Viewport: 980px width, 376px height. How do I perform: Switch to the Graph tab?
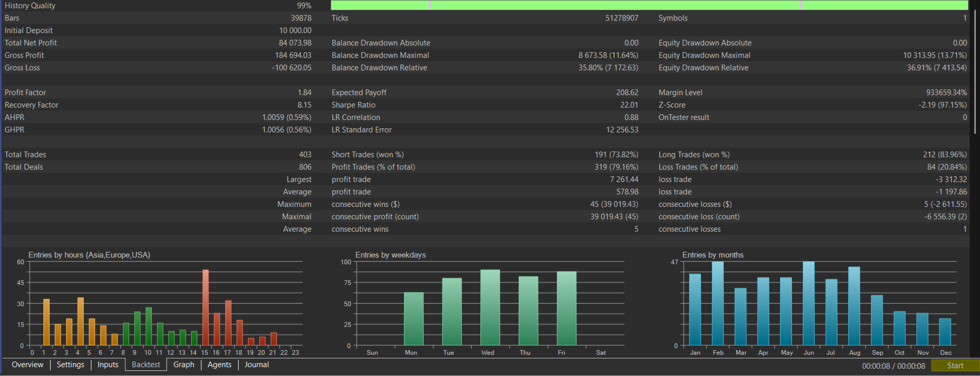tap(184, 365)
